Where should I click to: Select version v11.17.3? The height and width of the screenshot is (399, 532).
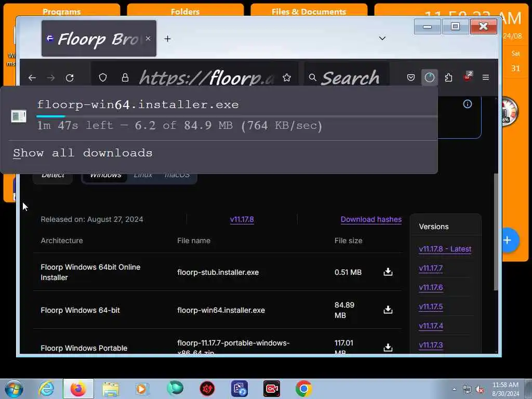[431, 345]
